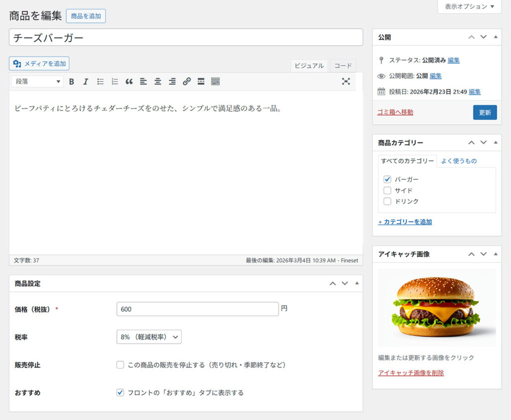Open the 段落 paragraph format dropdown
Screen dimensions: 511x420
pos(37,81)
